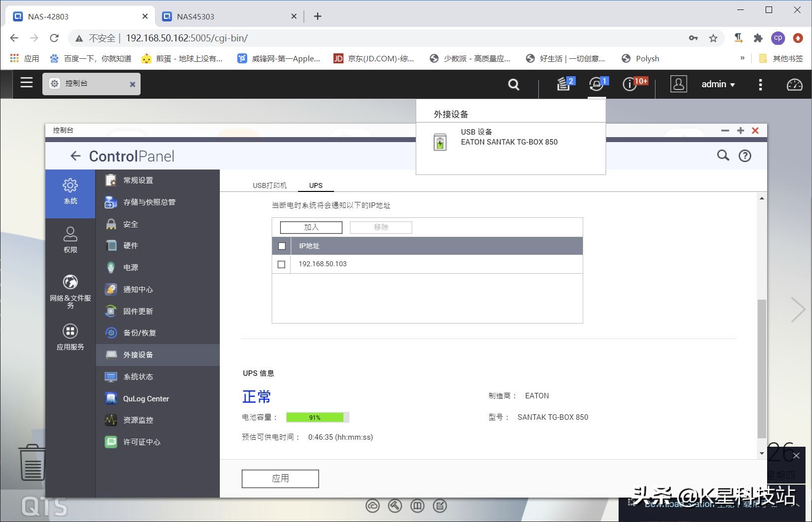Screen dimensions: 812x522
Task: Select the 权限 user category
Action: (70, 240)
